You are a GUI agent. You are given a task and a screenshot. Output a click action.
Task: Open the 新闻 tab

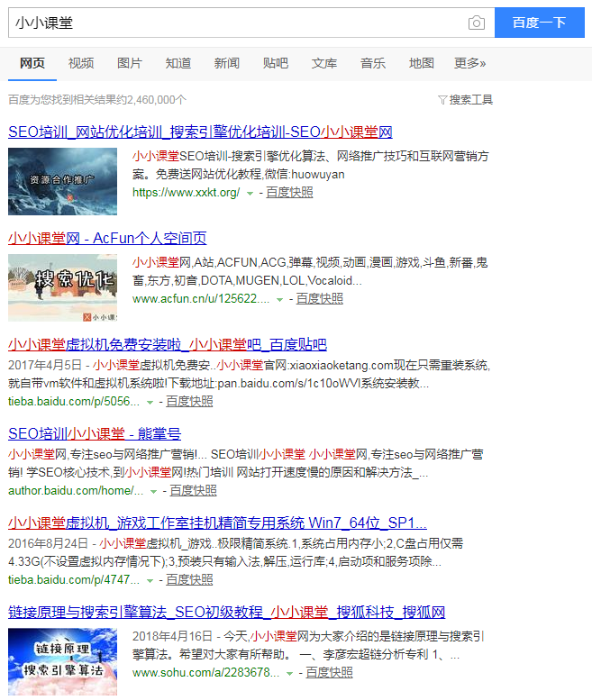click(x=227, y=63)
